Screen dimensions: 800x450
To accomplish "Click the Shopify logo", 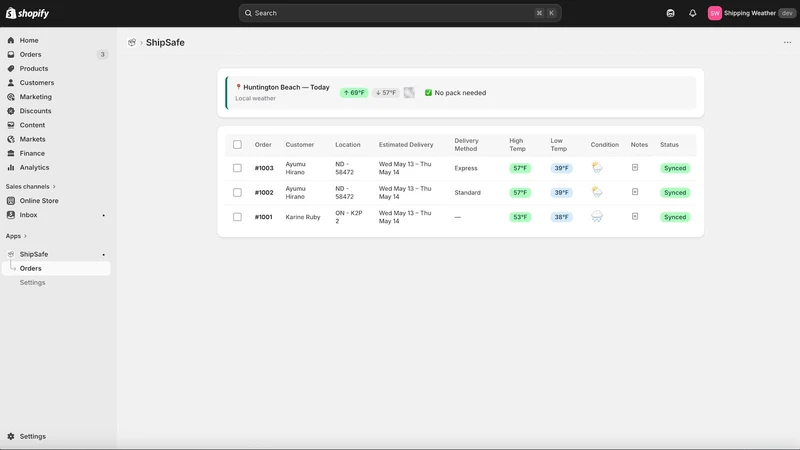I will pyautogui.click(x=28, y=13).
